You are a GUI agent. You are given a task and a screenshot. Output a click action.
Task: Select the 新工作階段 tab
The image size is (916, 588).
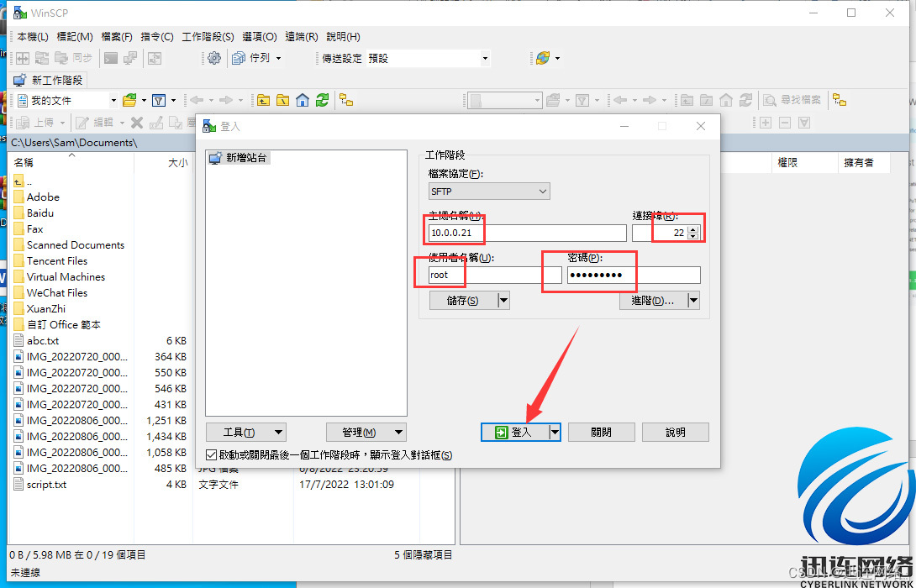point(49,80)
